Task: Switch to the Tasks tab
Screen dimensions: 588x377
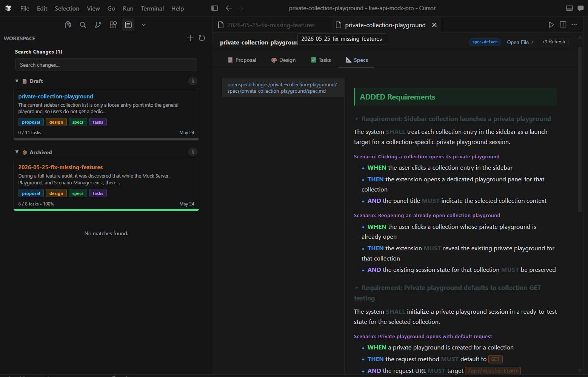Action: (x=321, y=60)
